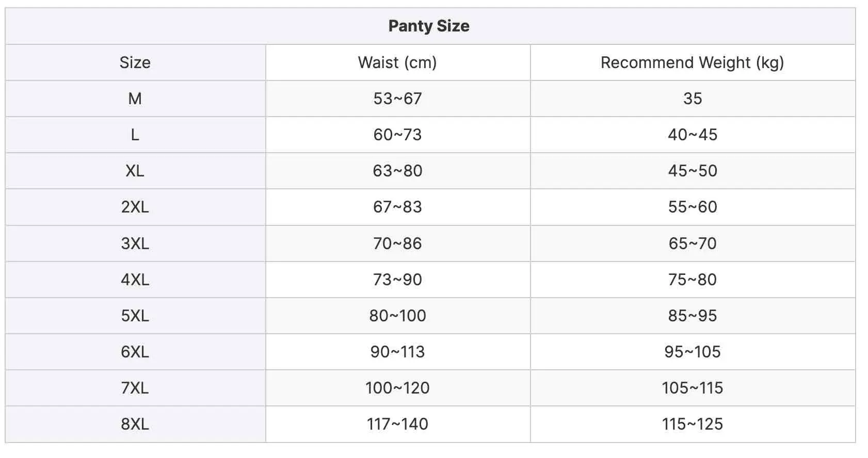
Task: Select the 67~83 waist value
Action: 397,207
